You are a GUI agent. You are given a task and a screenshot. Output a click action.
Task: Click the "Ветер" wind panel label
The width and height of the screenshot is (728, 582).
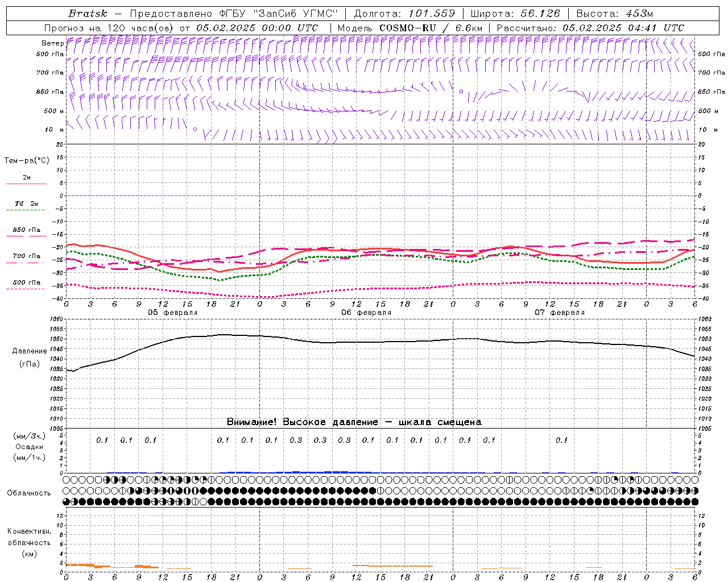52,43
